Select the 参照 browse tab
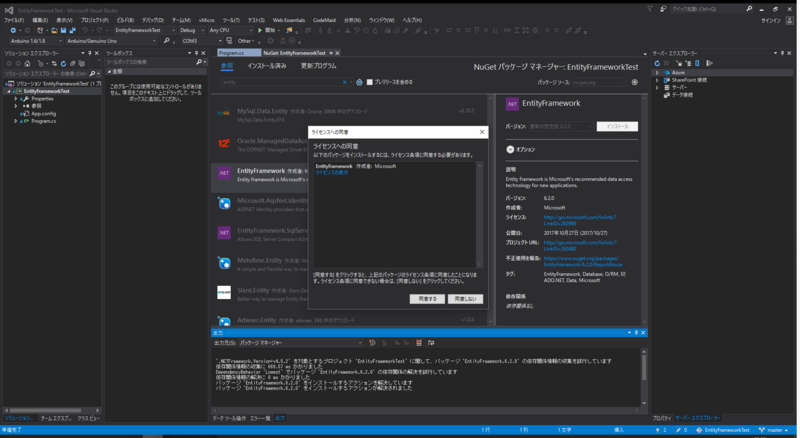The image size is (800, 438). click(227, 66)
